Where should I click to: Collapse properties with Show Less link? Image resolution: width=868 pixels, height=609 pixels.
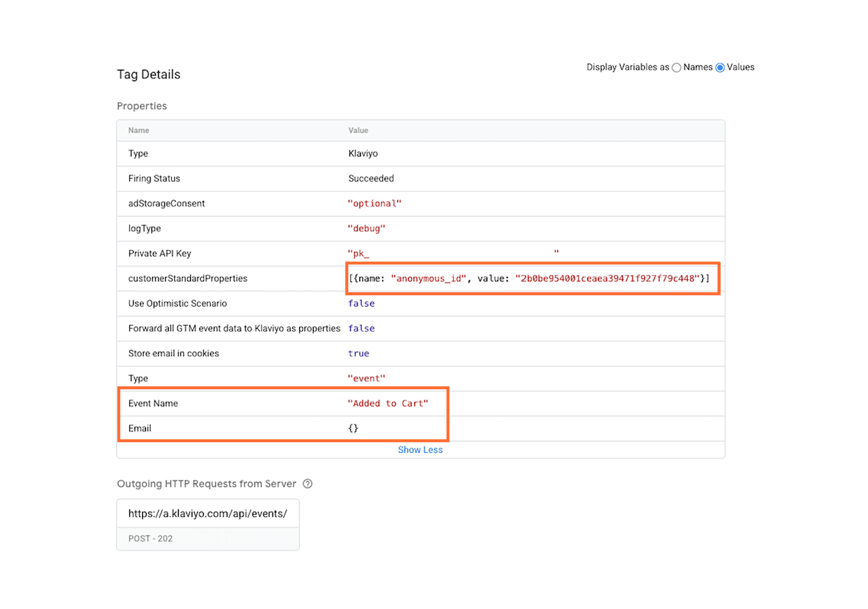click(x=420, y=450)
